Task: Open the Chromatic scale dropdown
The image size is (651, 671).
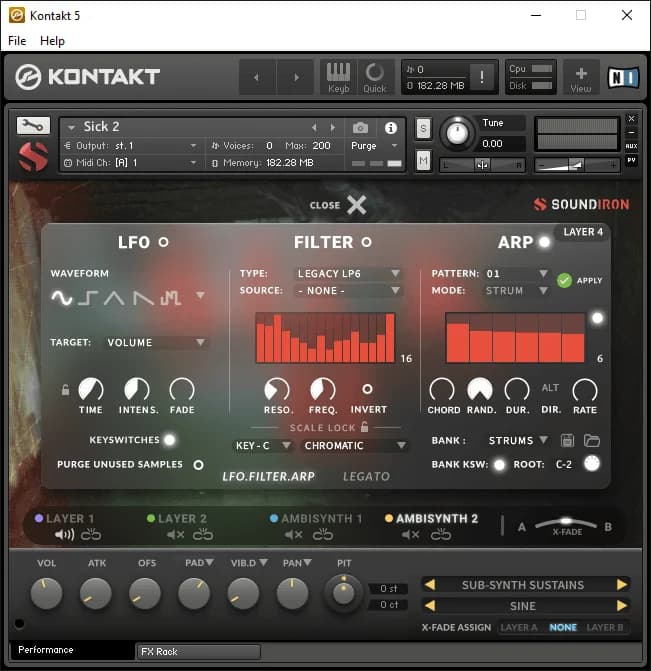Action: [x=355, y=446]
